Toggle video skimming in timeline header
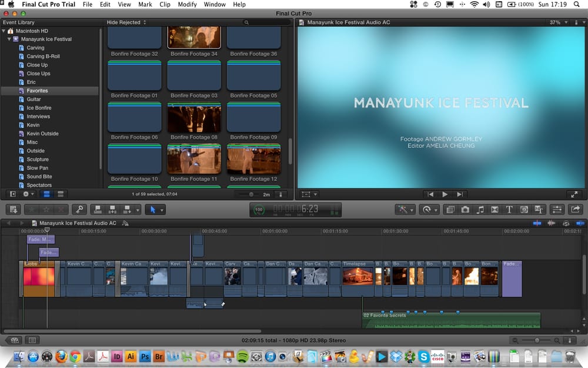588x368 pixels. pyautogui.click(x=537, y=223)
